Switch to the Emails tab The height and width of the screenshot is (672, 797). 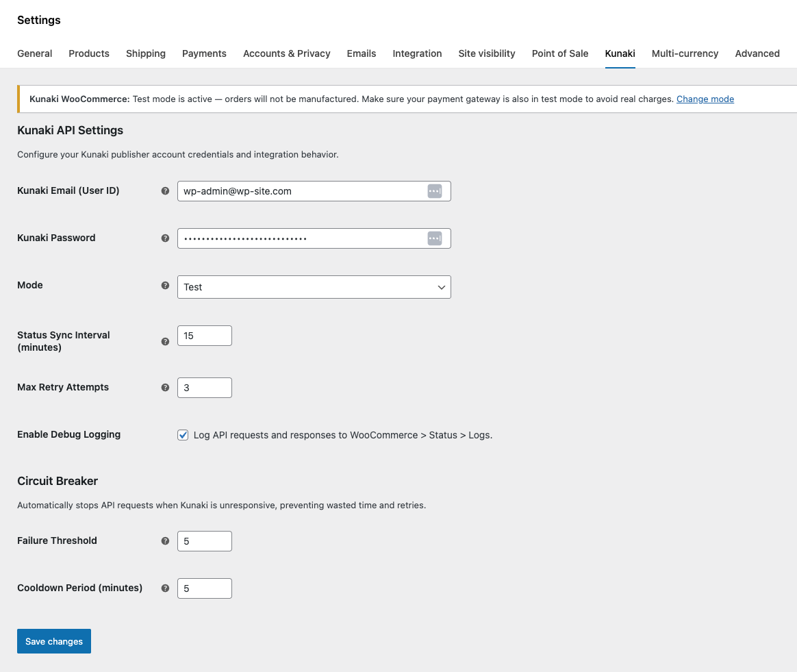362,53
